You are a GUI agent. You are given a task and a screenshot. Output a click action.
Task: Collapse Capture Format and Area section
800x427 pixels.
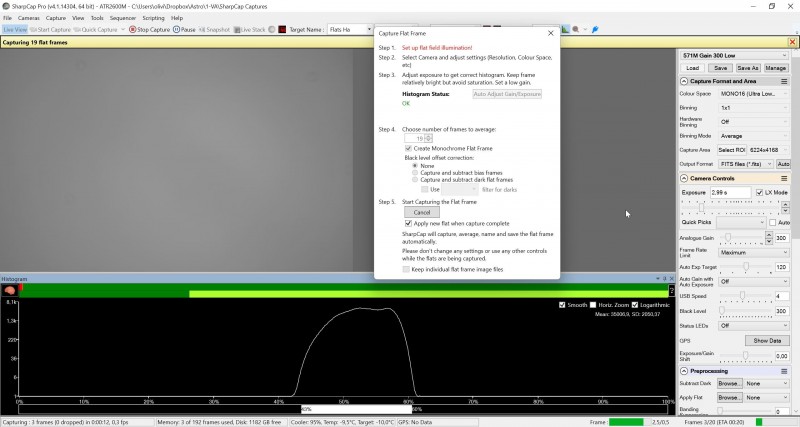coord(684,81)
